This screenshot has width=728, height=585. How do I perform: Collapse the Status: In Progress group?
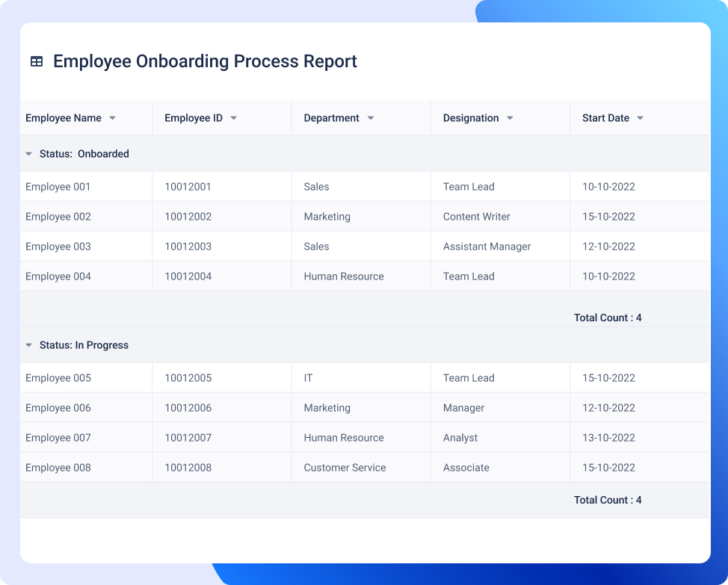29,345
